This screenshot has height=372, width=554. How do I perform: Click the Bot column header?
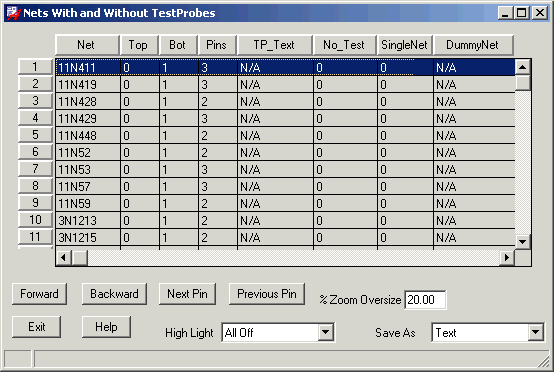tap(178, 45)
